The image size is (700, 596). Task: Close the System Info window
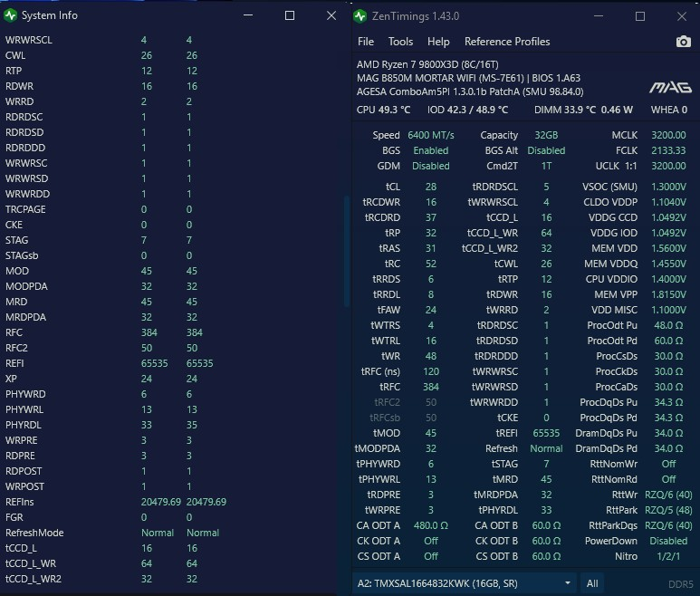coord(331,15)
